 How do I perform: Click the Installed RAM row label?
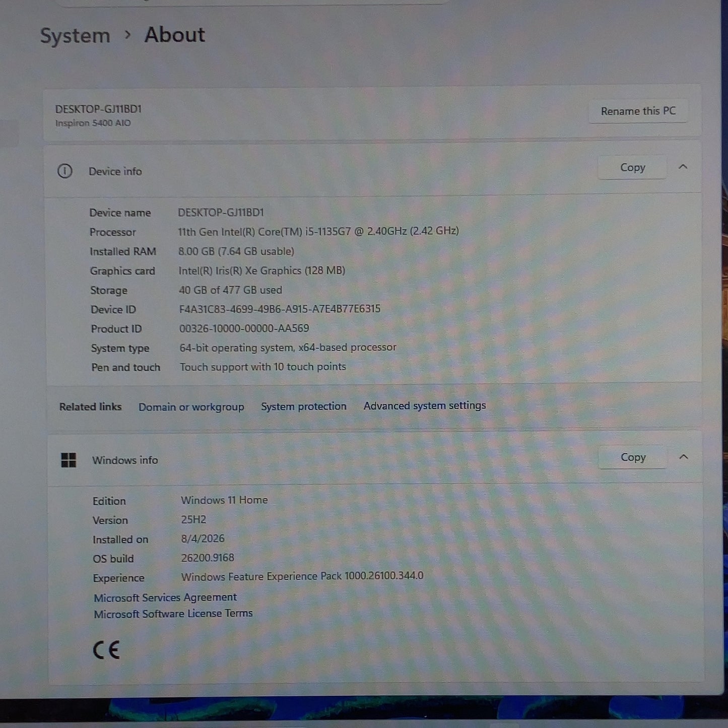(x=123, y=251)
